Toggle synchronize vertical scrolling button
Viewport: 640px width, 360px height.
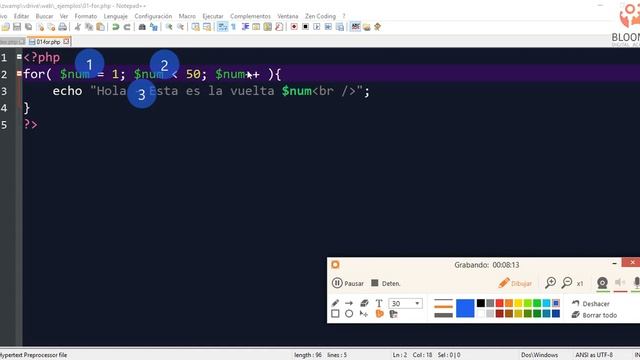click(x=196, y=27)
